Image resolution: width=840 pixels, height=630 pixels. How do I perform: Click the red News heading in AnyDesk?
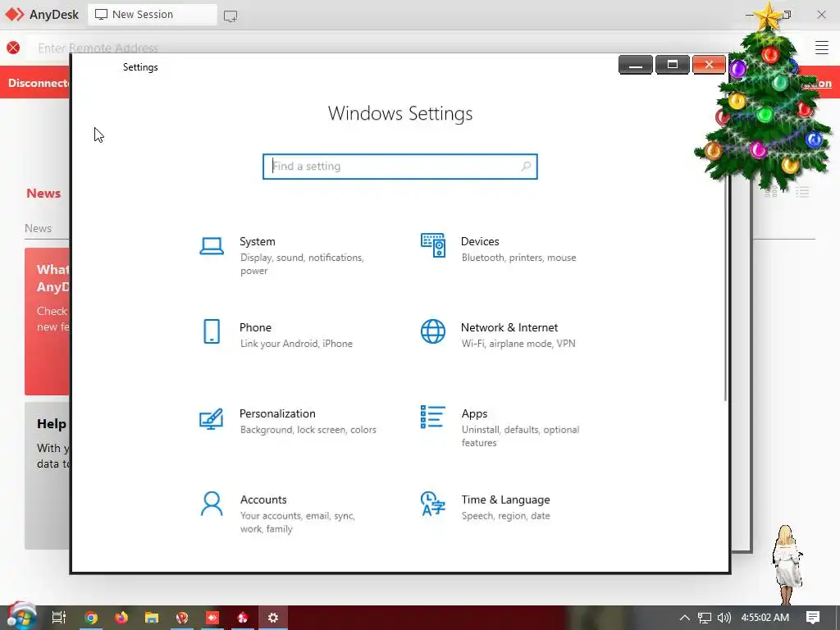(43, 194)
